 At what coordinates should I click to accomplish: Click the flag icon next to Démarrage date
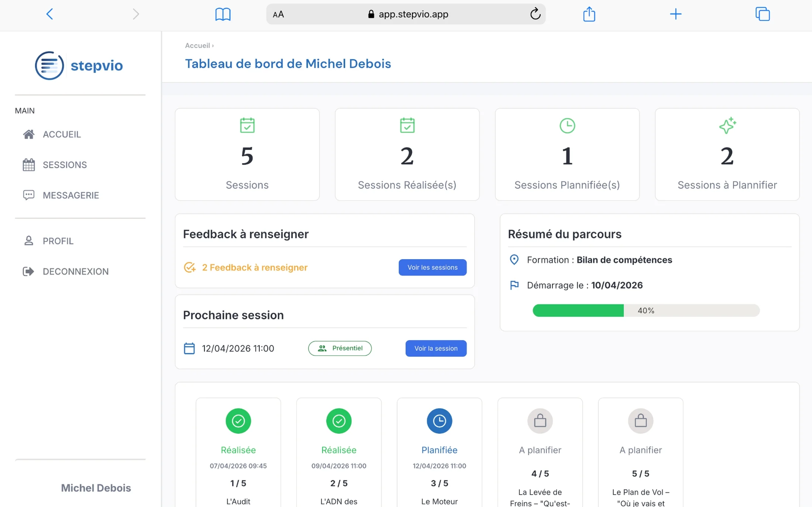pos(514,285)
